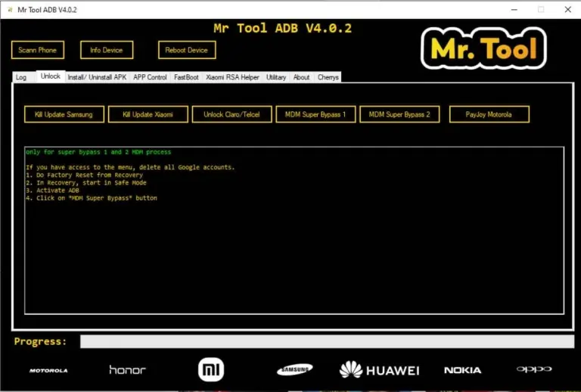Start Unlock Claro/Telcel
The image size is (581, 392).
tap(231, 114)
